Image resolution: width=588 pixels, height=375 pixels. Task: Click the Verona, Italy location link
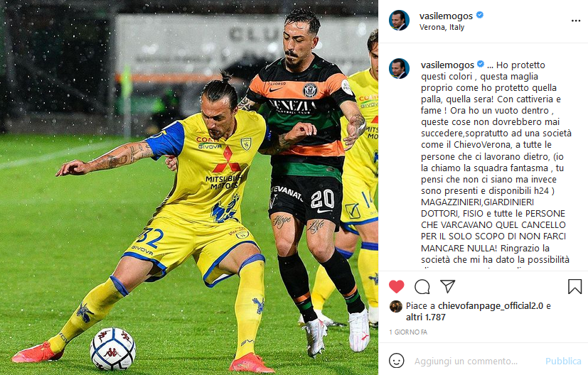pyautogui.click(x=442, y=28)
